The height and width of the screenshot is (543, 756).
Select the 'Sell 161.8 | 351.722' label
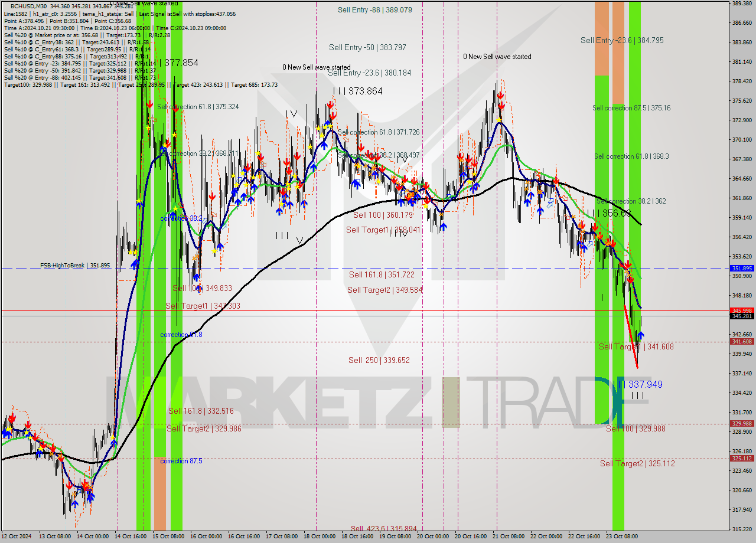point(382,274)
